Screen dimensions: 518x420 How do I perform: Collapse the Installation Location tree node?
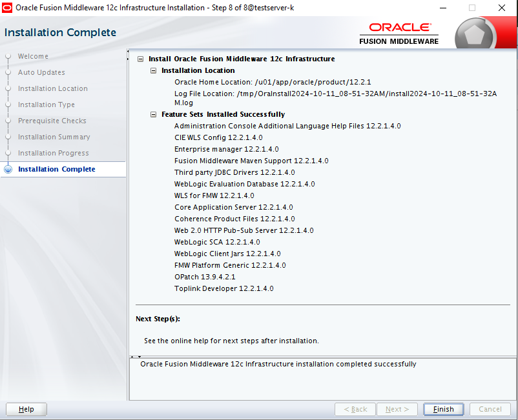153,70
